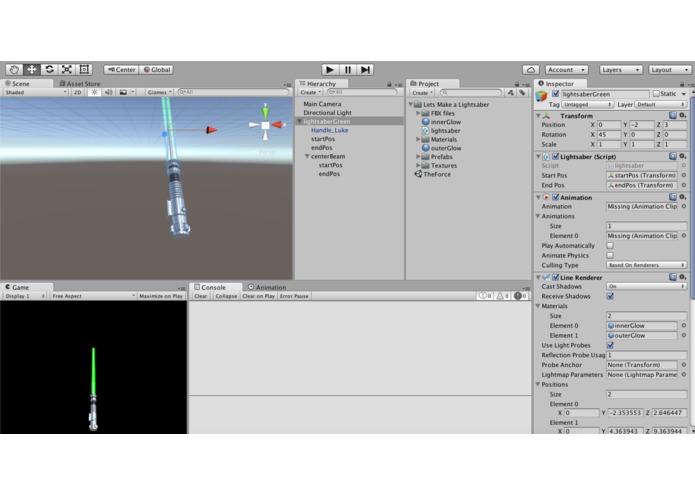Expand the FBX files folder
Viewport: 695px width, 494px height.
click(x=418, y=113)
